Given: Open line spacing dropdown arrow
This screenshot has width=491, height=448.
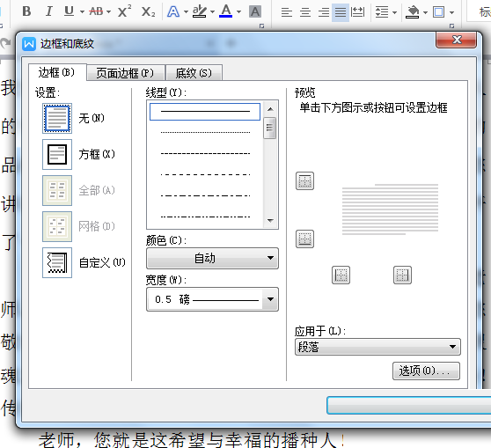Looking at the screenshot, I should point(394,12).
